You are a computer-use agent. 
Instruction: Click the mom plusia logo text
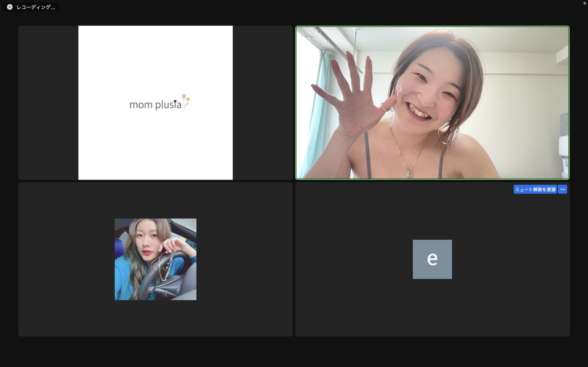[x=155, y=105]
